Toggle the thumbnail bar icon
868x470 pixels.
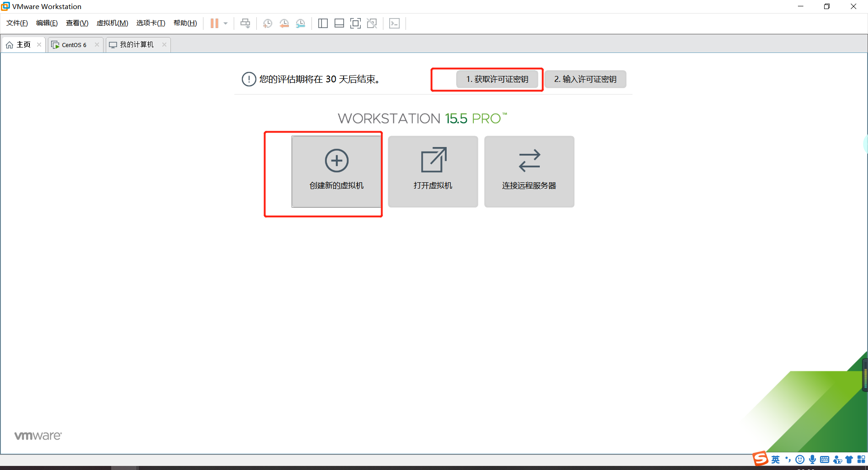(x=339, y=24)
